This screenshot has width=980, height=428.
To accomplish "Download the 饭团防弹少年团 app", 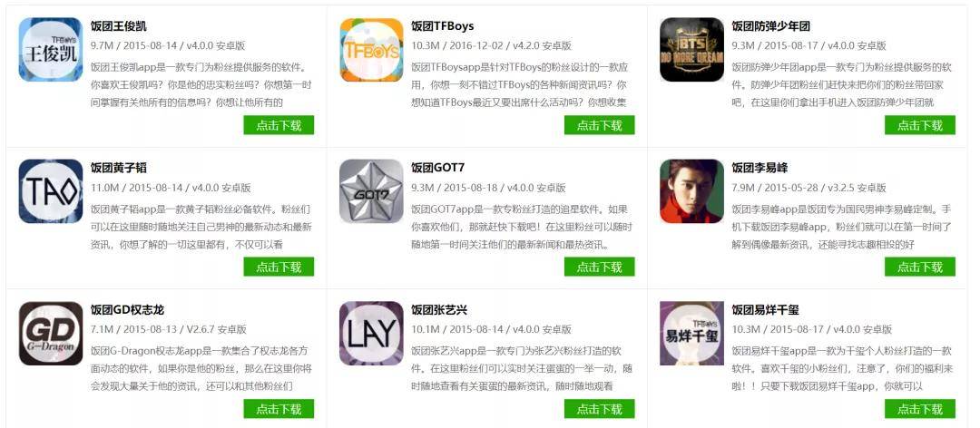I will click(920, 125).
